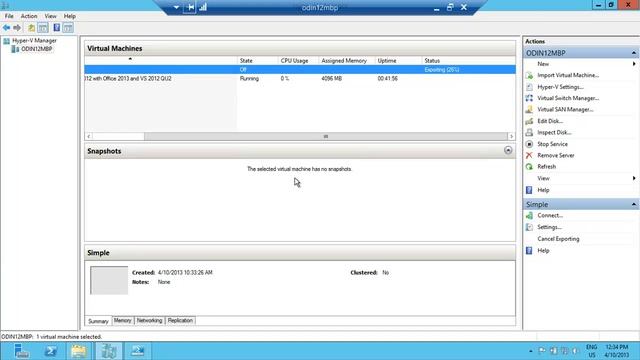The width and height of the screenshot is (640, 360).
Task: Click the Settings icon in Simple actions
Action: click(529, 227)
